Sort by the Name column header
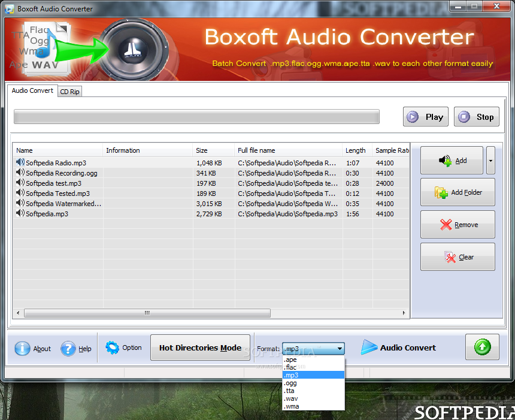515x420 pixels. point(58,150)
